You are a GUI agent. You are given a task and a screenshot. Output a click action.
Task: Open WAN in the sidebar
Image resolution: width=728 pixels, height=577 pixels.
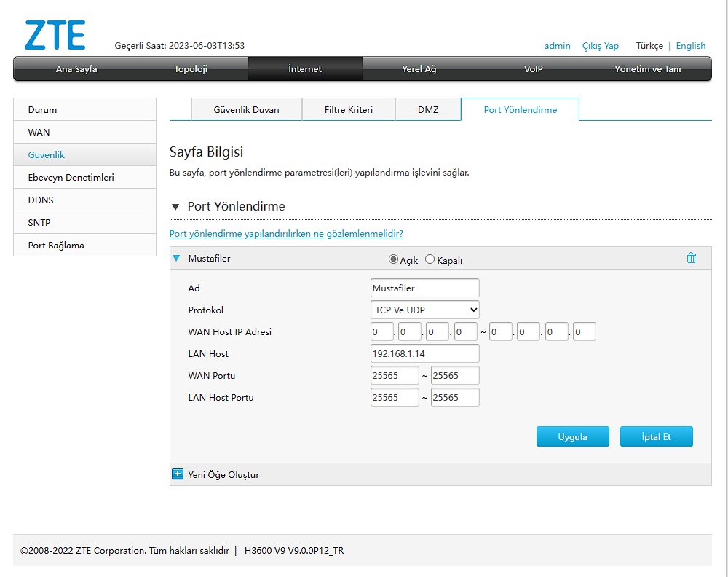point(85,133)
